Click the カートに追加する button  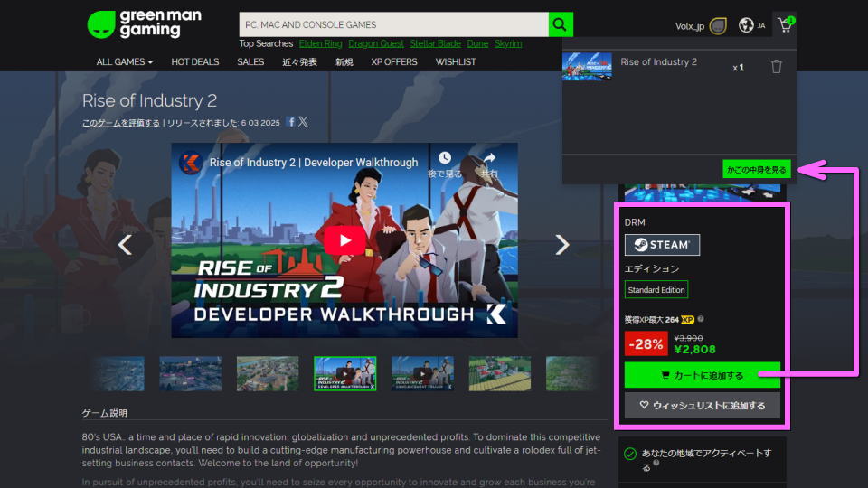point(702,375)
